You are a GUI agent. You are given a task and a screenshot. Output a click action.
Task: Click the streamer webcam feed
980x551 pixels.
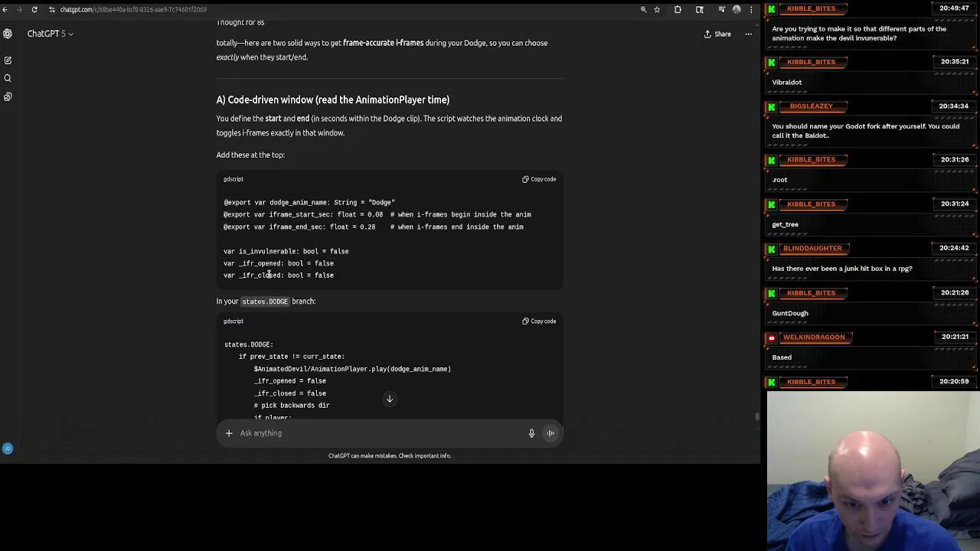pyautogui.click(x=874, y=471)
